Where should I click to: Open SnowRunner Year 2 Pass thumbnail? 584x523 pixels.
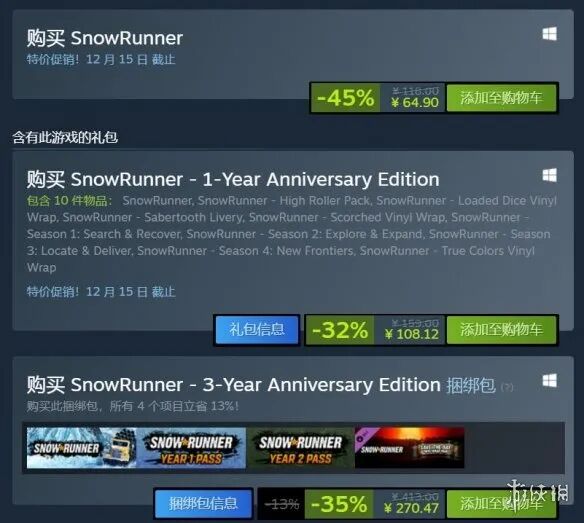[300, 448]
